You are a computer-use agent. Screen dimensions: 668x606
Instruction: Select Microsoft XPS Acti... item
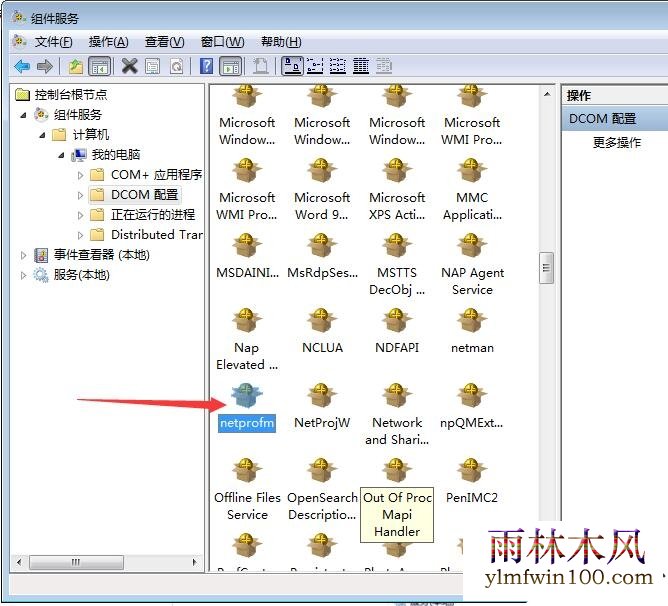coord(397,190)
